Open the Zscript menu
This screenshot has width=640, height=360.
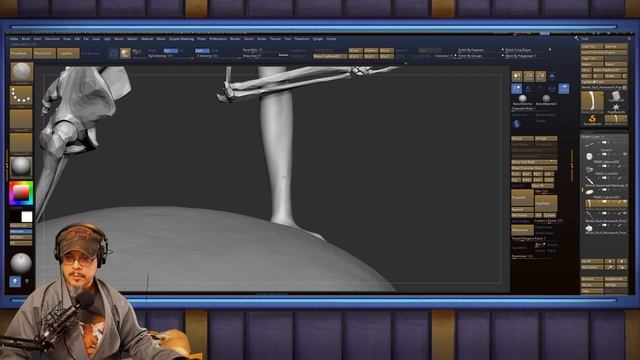pos(331,39)
